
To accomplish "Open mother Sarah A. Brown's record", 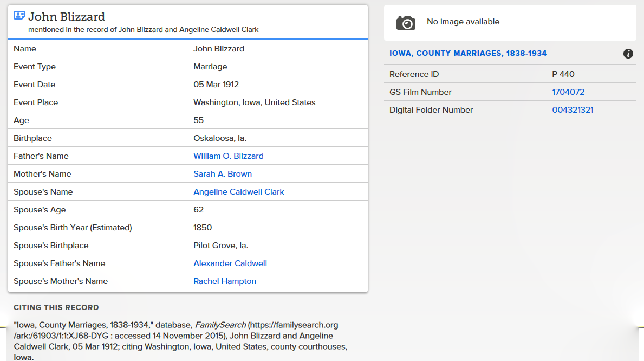I will (x=222, y=174).
